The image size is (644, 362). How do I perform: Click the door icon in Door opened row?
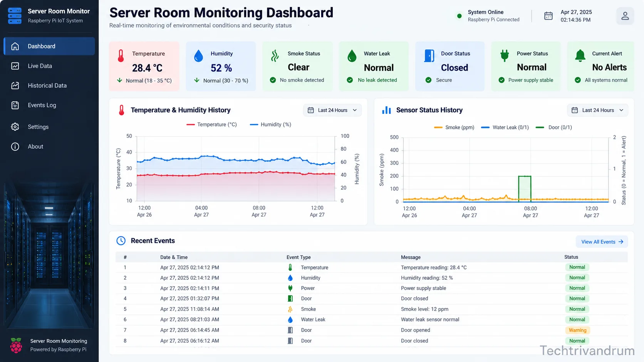tap(290, 330)
